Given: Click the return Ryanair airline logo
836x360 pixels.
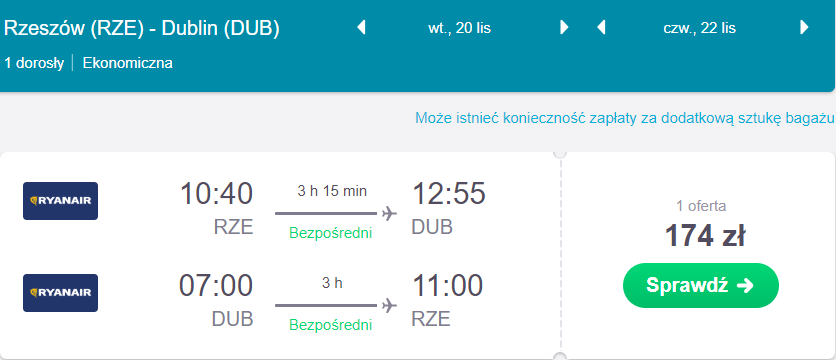Looking at the screenshot, I should point(60,293).
